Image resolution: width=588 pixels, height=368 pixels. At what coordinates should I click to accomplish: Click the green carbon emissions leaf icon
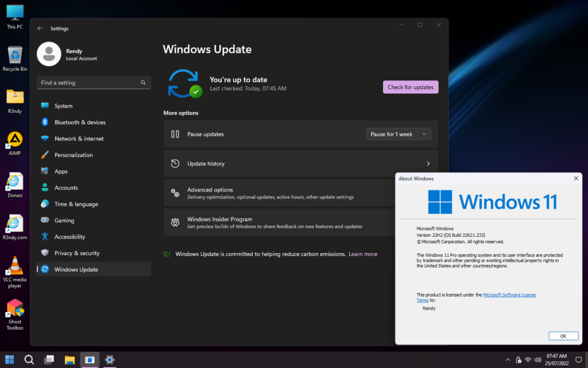pyautogui.click(x=167, y=254)
